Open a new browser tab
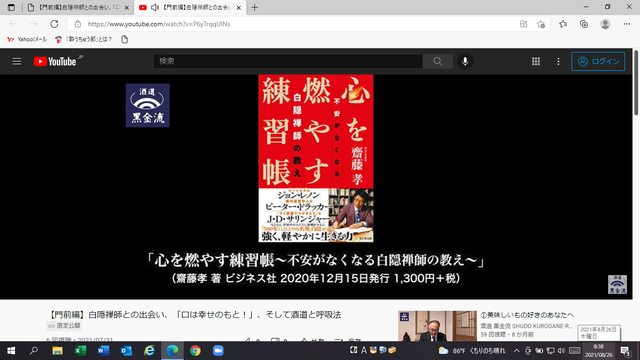 pos(254,7)
